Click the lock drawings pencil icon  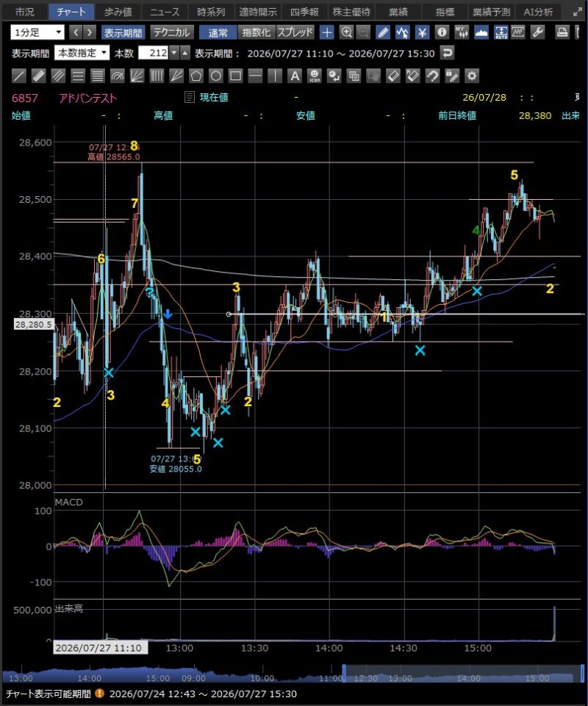point(452,76)
